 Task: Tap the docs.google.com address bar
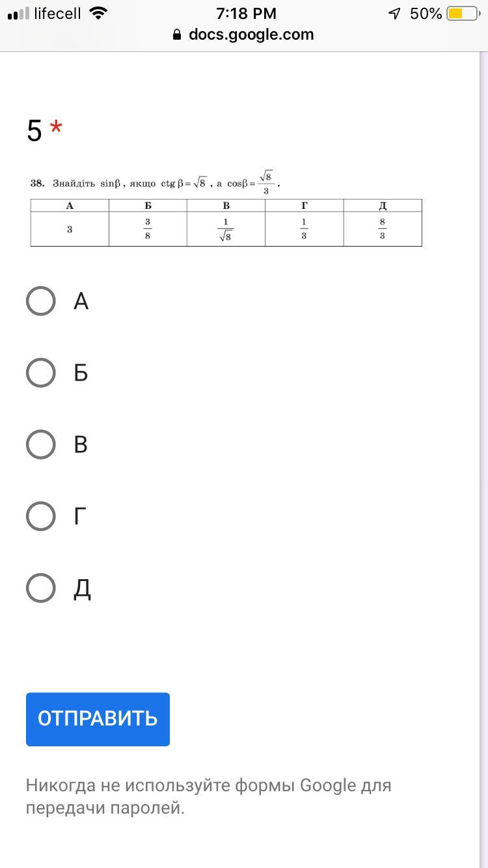pyautogui.click(x=251, y=34)
